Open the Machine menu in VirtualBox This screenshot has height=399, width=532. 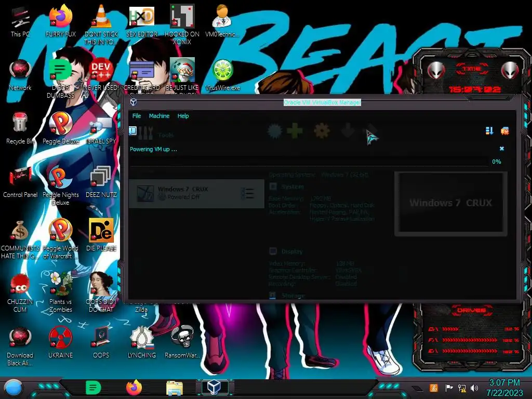pos(159,116)
